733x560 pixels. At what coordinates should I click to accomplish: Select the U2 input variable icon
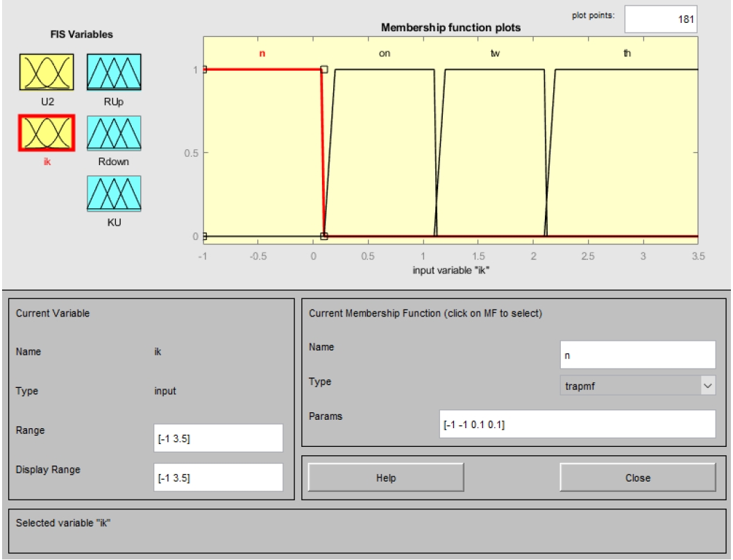[46, 73]
